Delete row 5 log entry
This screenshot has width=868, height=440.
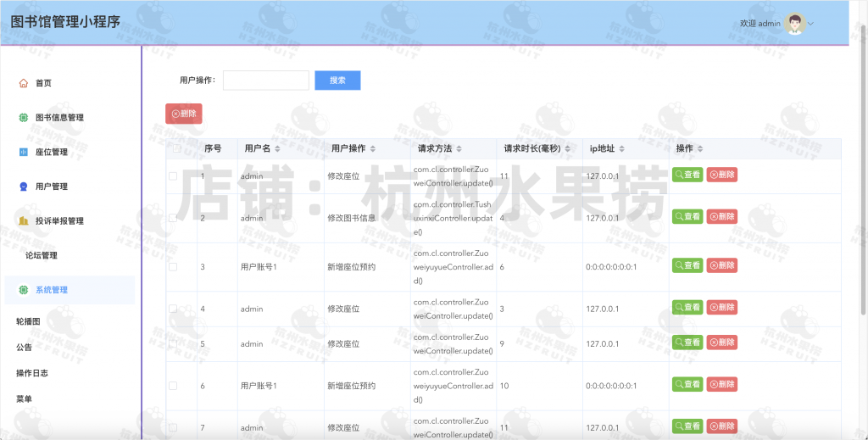(722, 342)
